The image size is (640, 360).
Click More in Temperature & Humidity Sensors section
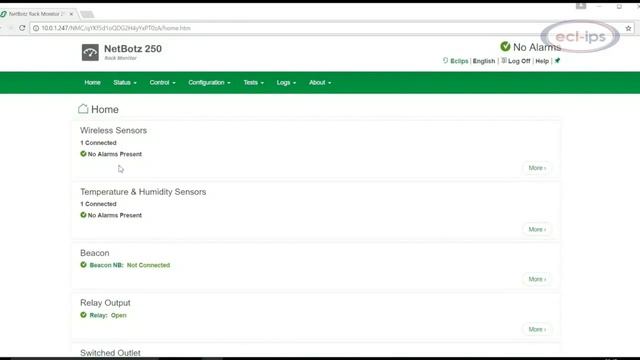(x=537, y=229)
